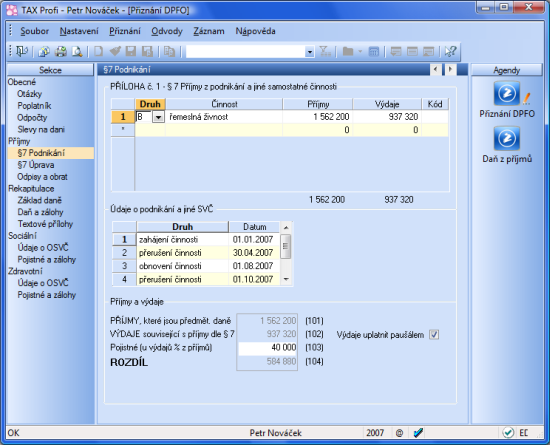Click the @ icon in status bar
This screenshot has width=550, height=445.
coord(399,433)
